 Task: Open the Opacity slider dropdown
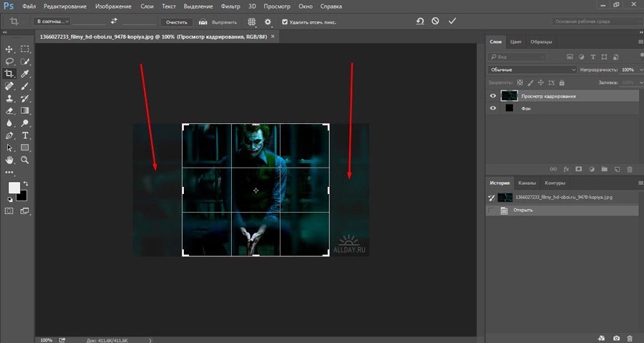(640, 70)
